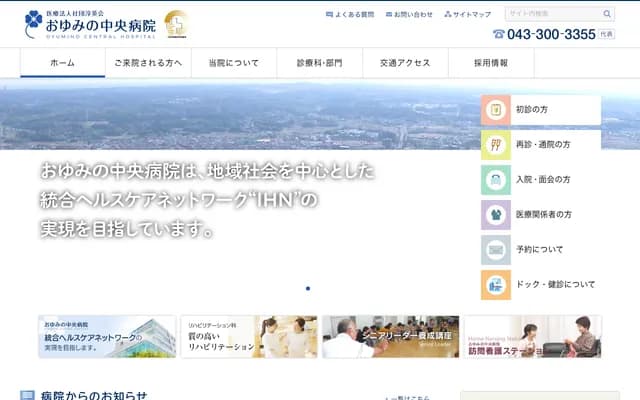Open the 質の高いリハビリテーション banner

[x=249, y=337]
